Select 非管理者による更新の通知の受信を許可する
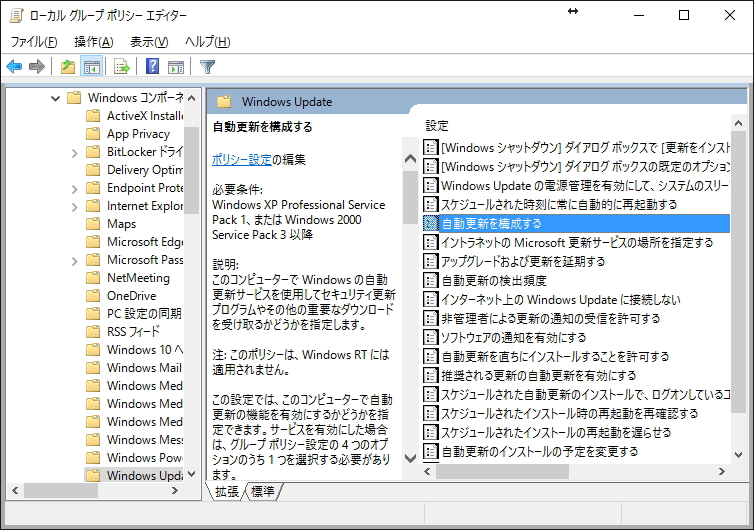Viewport: 754px width, 530px height. 551,318
